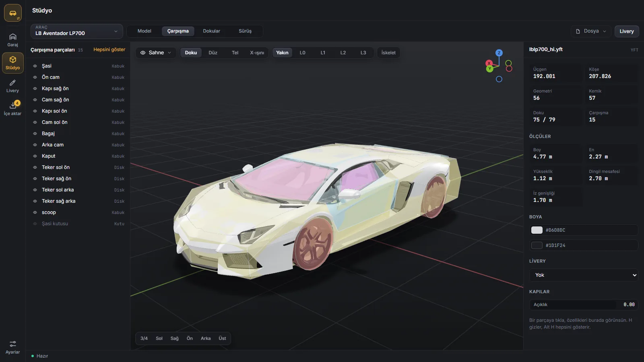Open İçe aktar import section
Viewport: 644px width, 362px height.
pyautogui.click(x=13, y=109)
